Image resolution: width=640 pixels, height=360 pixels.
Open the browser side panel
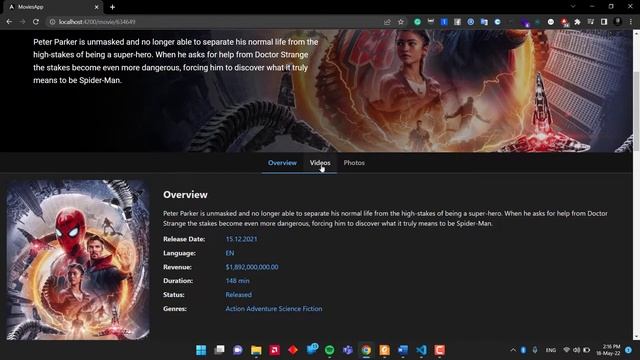tap(604, 22)
